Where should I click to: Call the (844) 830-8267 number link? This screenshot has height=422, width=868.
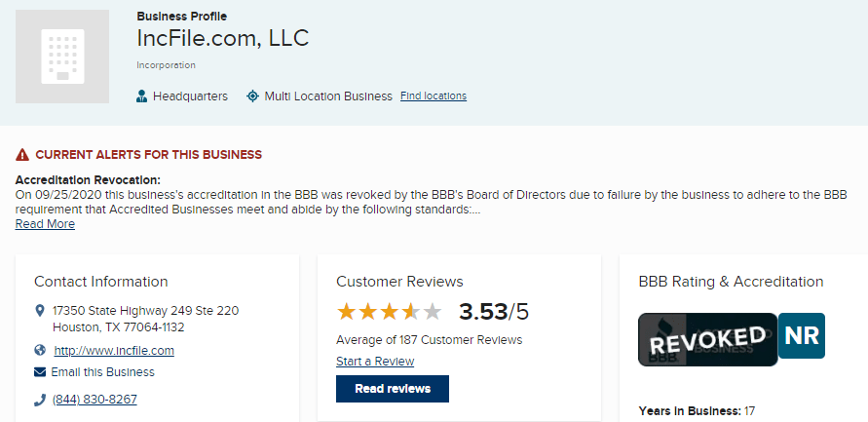(x=94, y=400)
